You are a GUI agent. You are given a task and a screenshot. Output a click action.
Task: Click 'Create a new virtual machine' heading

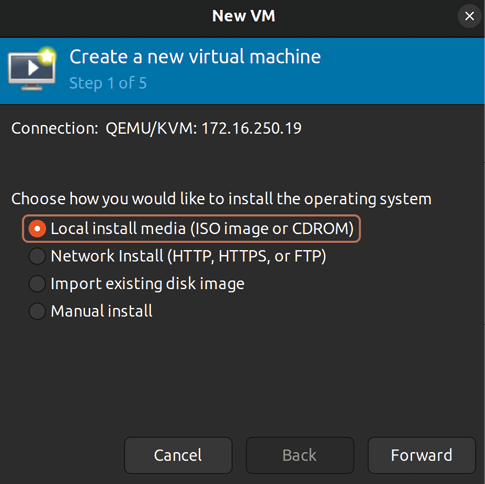pyautogui.click(x=195, y=57)
